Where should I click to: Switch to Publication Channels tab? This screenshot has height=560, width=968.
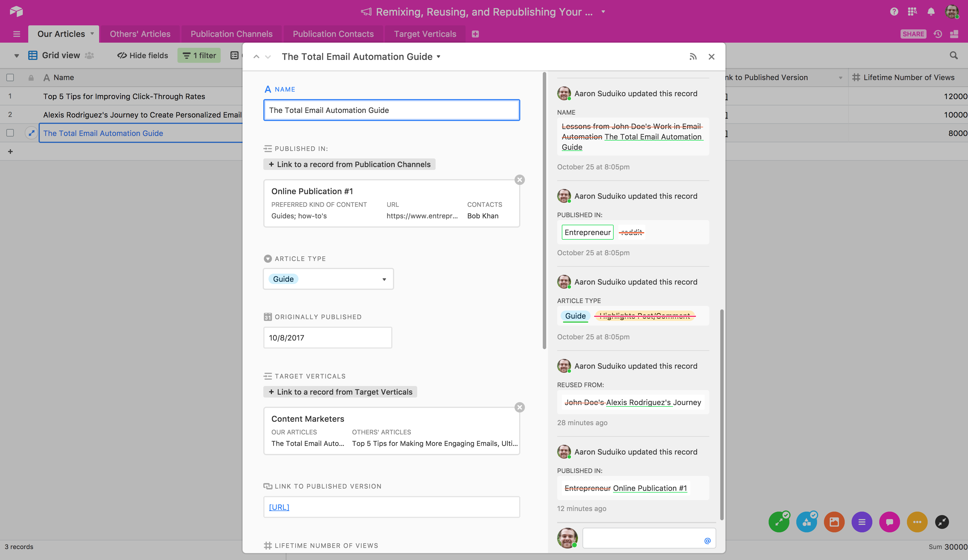click(x=232, y=34)
